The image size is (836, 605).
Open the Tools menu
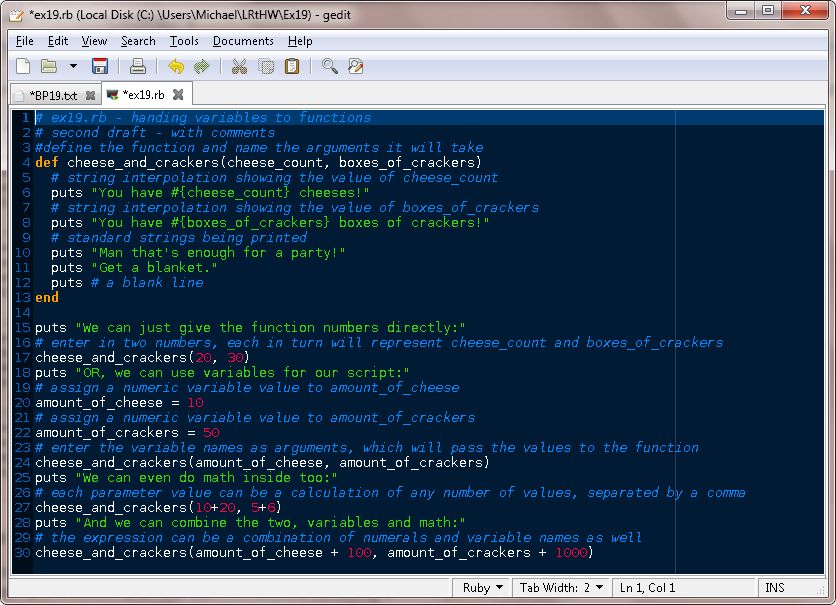183,41
